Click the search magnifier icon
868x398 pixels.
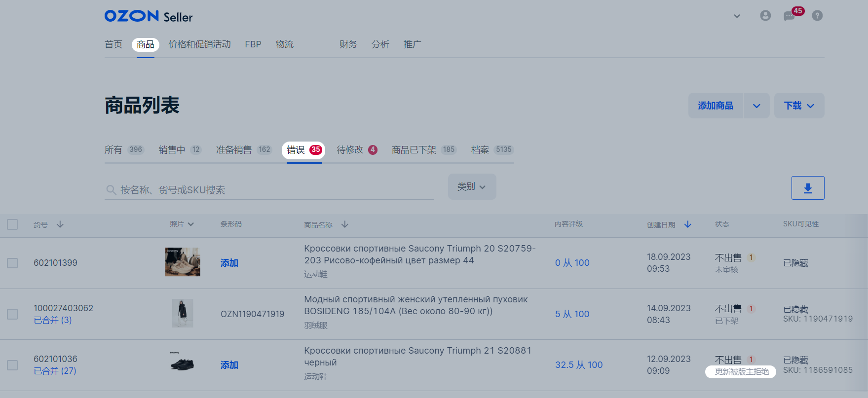pyautogui.click(x=111, y=190)
